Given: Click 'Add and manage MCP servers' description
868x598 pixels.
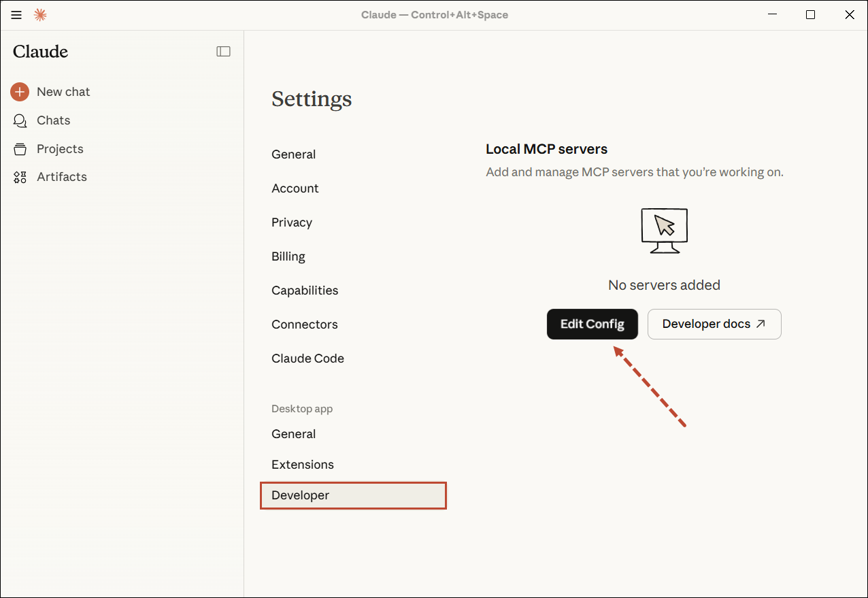Looking at the screenshot, I should tap(635, 172).
